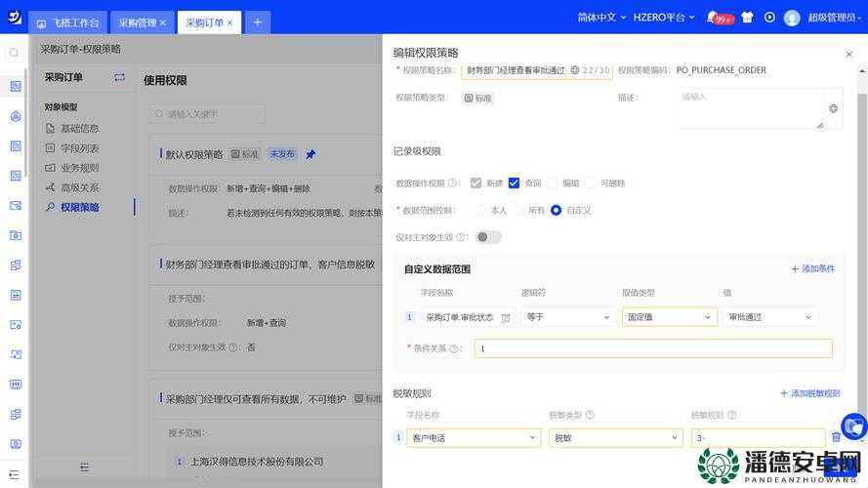Select the 所有 data scope radio

click(518, 210)
